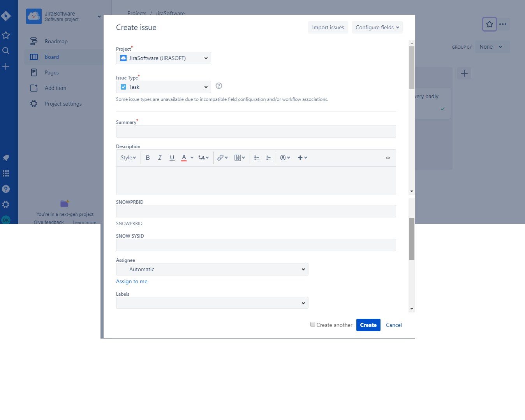The image size is (525, 420).
Task: Click the plus Create icon in global sidebar
Action: pos(6,66)
